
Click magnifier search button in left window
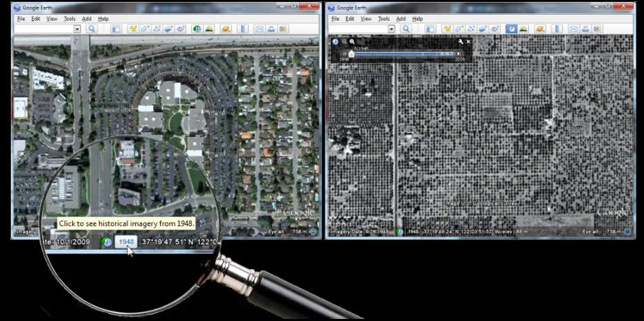91,29
